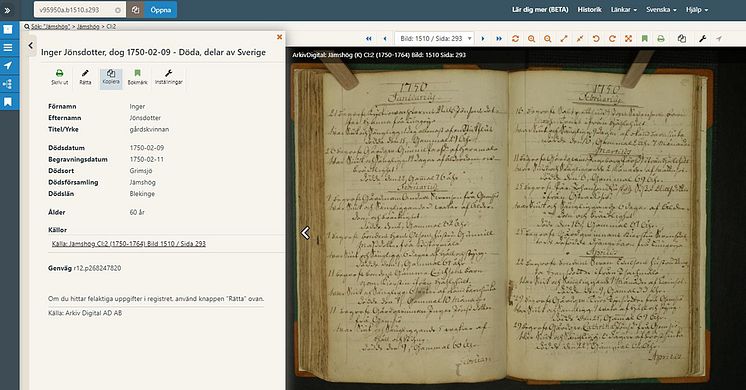Click the refresh image icon in viewer toolbar
The width and height of the screenshot is (746, 390).
515,39
